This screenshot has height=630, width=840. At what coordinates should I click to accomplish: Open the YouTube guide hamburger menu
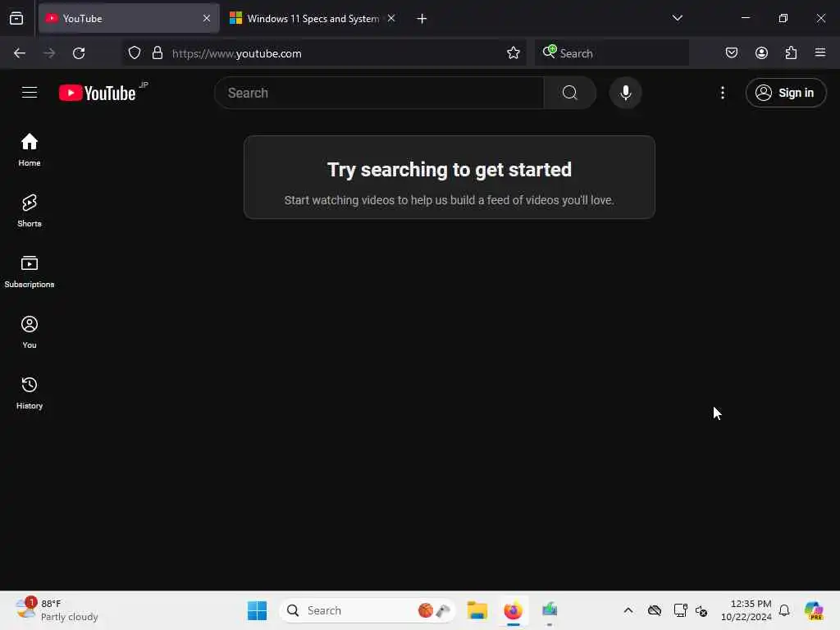tap(30, 93)
